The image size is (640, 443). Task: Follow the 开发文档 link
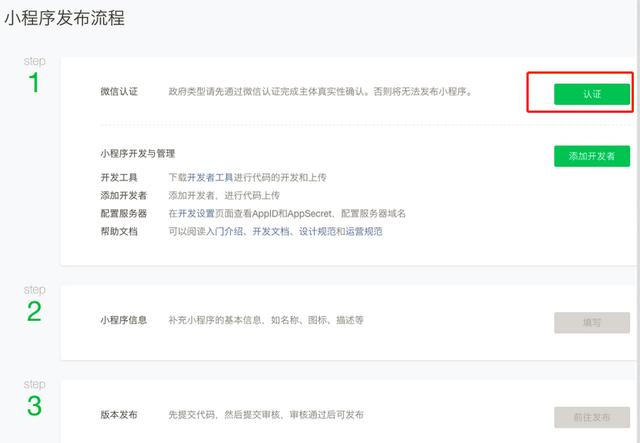point(270,231)
